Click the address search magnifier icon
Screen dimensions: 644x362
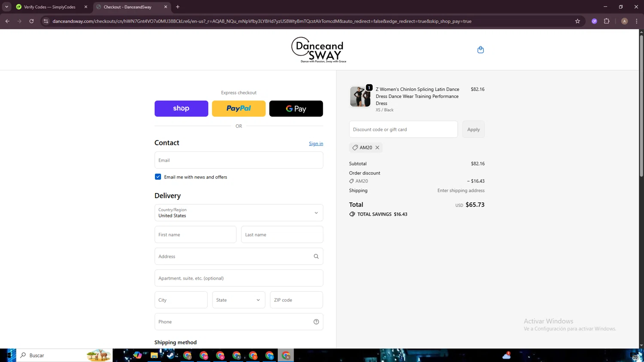[316, 256]
